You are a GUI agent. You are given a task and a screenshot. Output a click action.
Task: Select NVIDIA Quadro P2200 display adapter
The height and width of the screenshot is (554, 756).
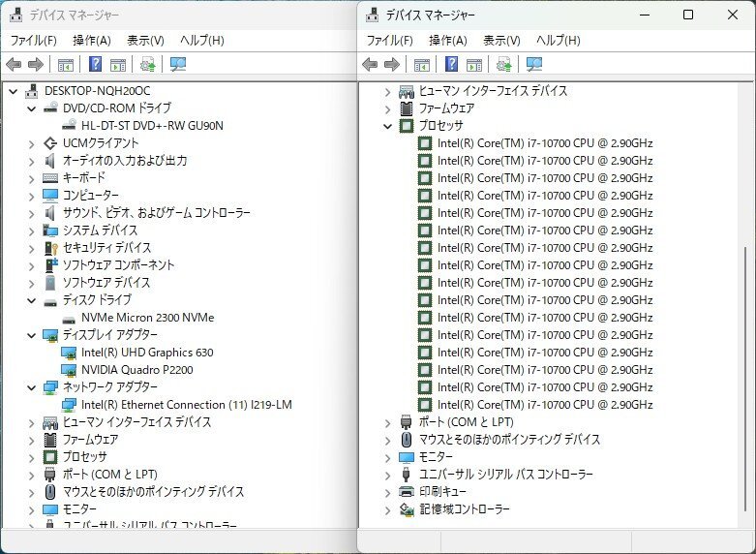click(136, 370)
